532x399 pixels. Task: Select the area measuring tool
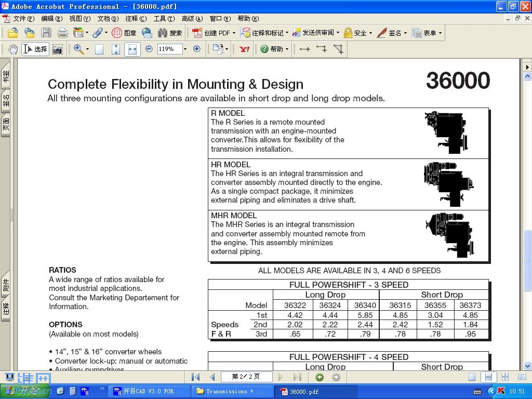[338, 49]
